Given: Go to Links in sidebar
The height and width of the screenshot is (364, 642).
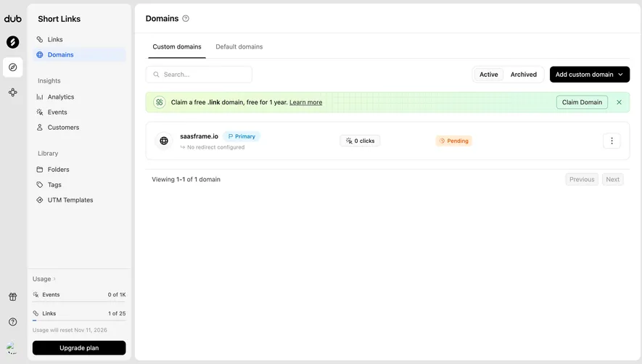Looking at the screenshot, I should click(x=79, y=39).
